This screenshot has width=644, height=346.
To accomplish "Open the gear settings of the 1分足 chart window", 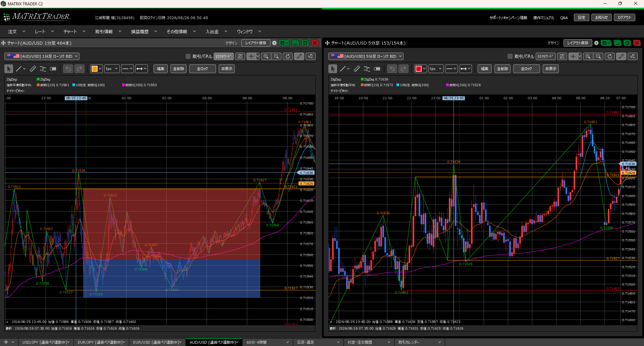I will coord(274,43).
